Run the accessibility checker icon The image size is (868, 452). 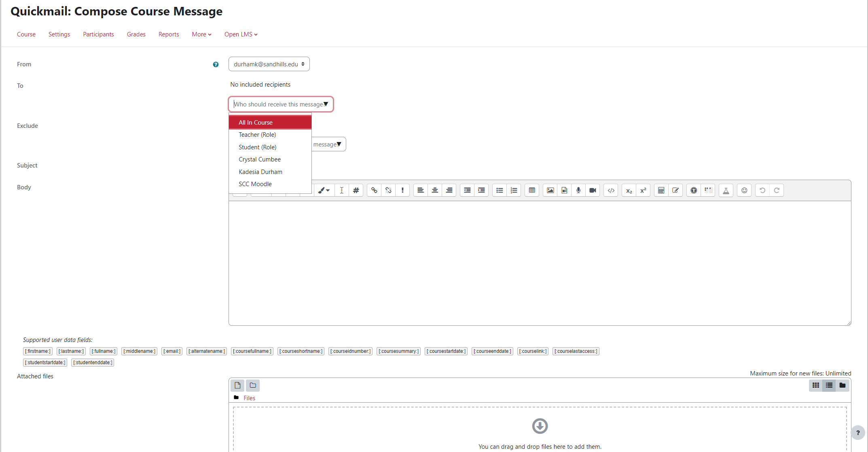(x=694, y=190)
